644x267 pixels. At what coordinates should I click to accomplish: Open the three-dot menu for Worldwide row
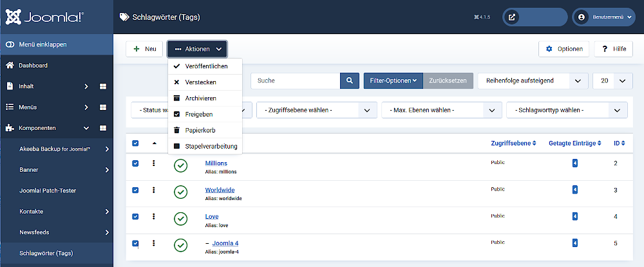(154, 190)
